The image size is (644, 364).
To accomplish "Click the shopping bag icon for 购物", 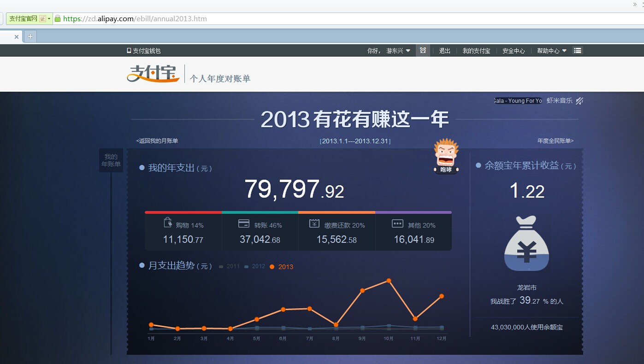I will coord(168,223).
